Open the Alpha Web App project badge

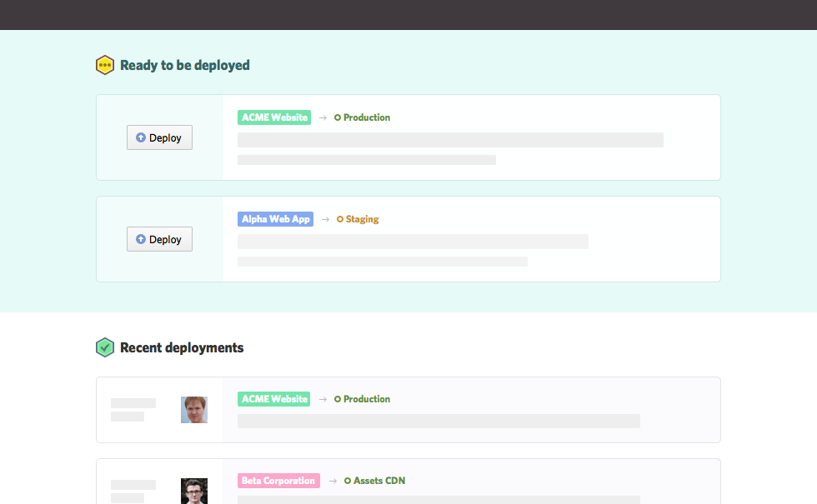[275, 218]
